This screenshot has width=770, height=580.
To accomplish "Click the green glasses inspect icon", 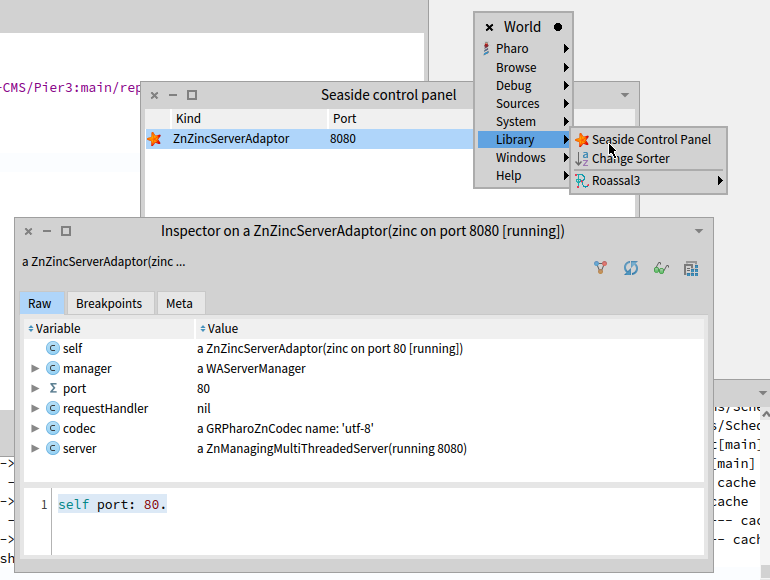I will pyautogui.click(x=661, y=268).
